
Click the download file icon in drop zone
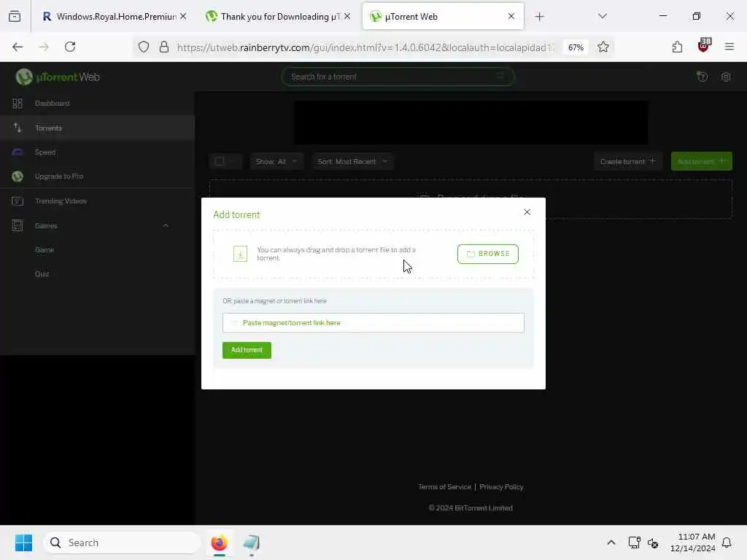(240, 254)
